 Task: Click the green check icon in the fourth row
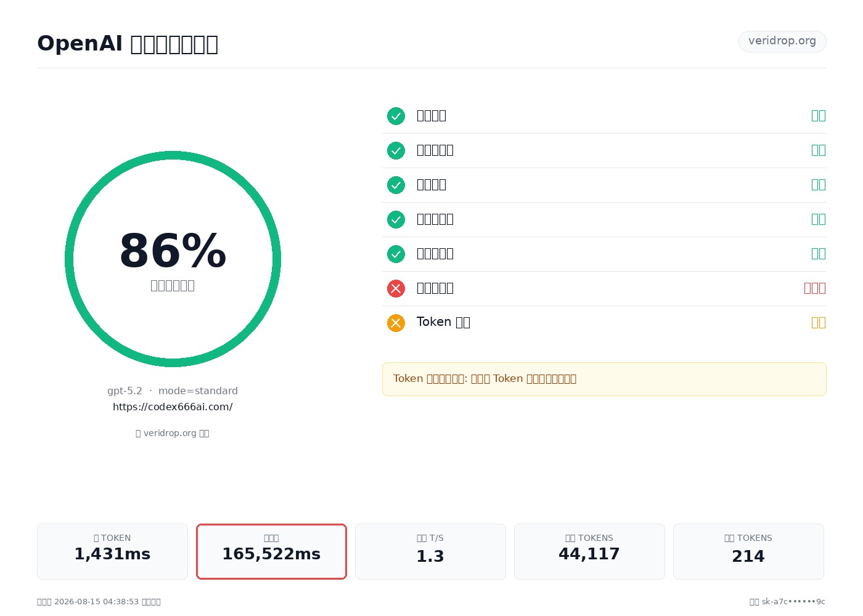[x=396, y=219]
